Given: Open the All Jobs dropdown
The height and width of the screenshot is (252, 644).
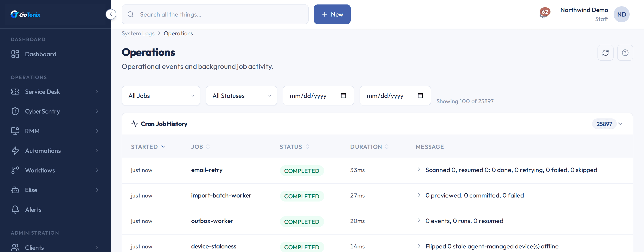Looking at the screenshot, I should tap(161, 96).
